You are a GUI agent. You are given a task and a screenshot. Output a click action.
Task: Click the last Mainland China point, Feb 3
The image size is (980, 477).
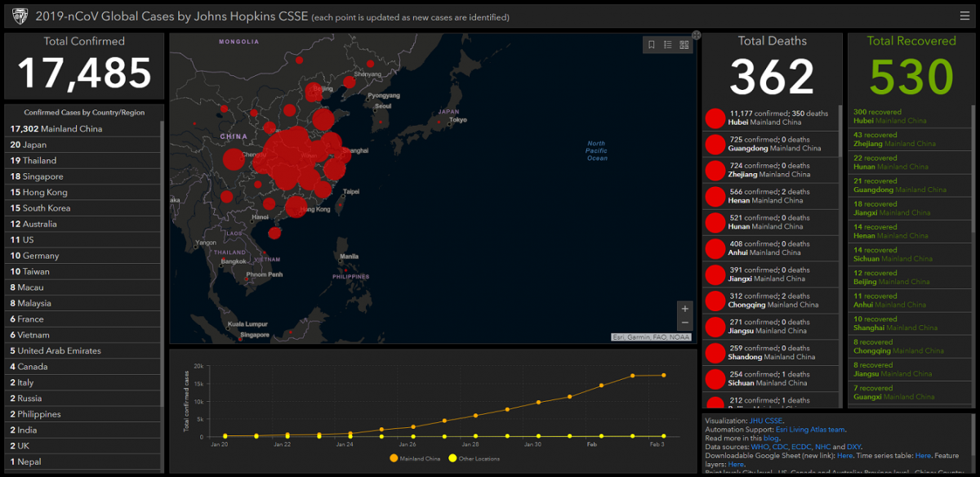(x=663, y=376)
